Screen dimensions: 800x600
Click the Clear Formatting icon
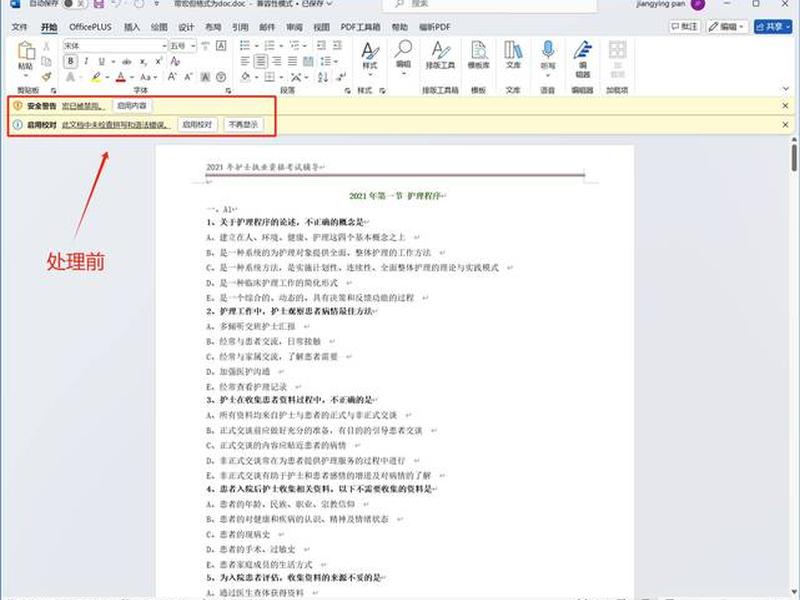(x=175, y=61)
